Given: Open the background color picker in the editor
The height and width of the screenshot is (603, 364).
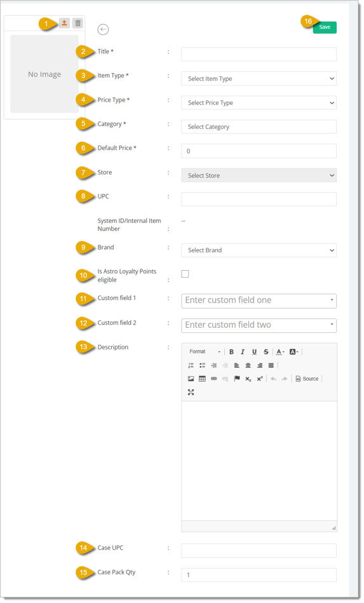Looking at the screenshot, I should tap(293, 352).
